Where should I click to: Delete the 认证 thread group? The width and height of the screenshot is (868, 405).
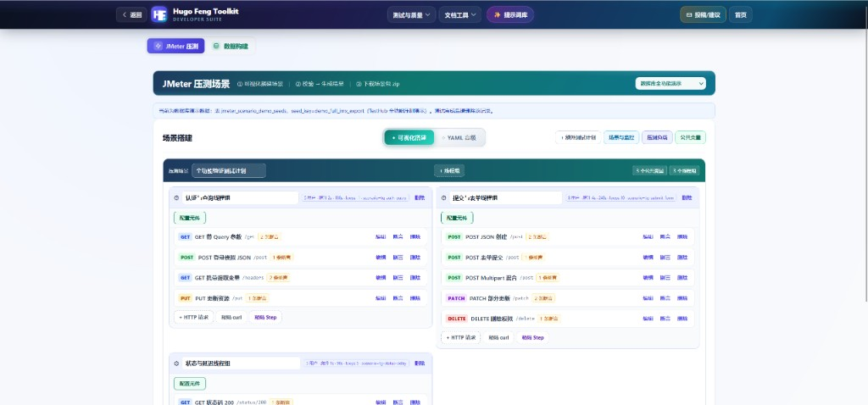[420, 197]
